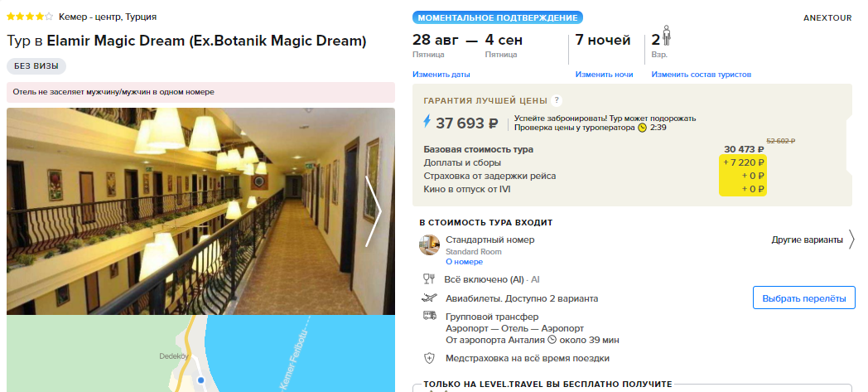The image size is (868, 392).
Task: Click the bus transfer icon
Action: tap(429, 316)
